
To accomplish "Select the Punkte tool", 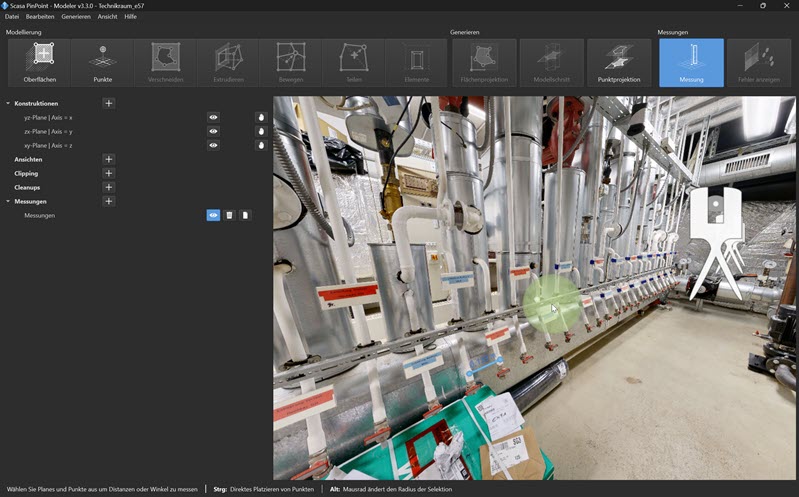I will click(x=102, y=63).
